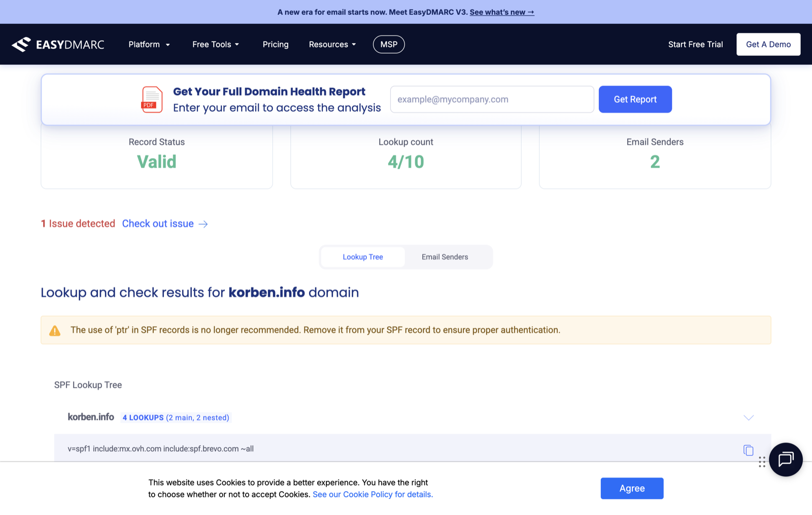The image size is (812, 515).
Task: Click the Email Senders count 2
Action: (655, 162)
